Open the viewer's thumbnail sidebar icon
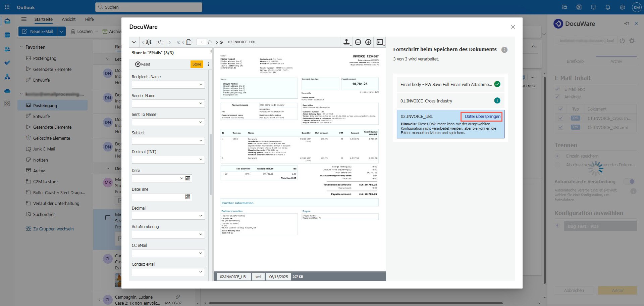The image size is (644, 306). pyautogui.click(x=380, y=42)
